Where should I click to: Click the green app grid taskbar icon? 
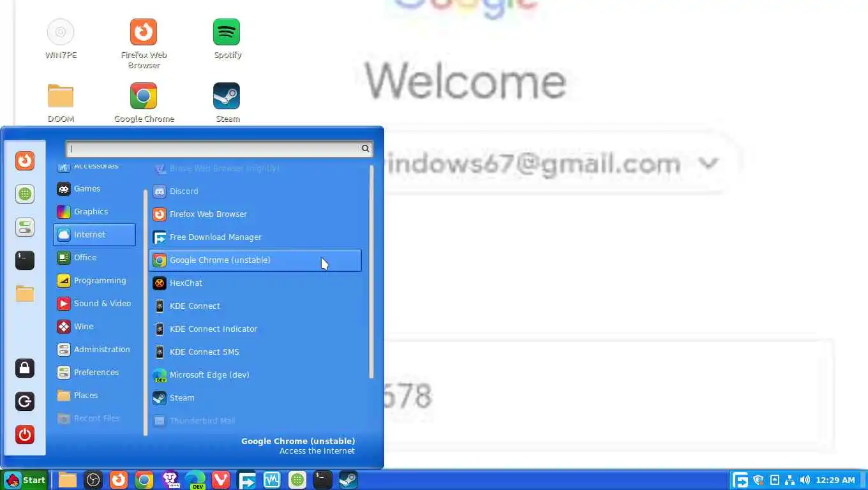pos(297,480)
